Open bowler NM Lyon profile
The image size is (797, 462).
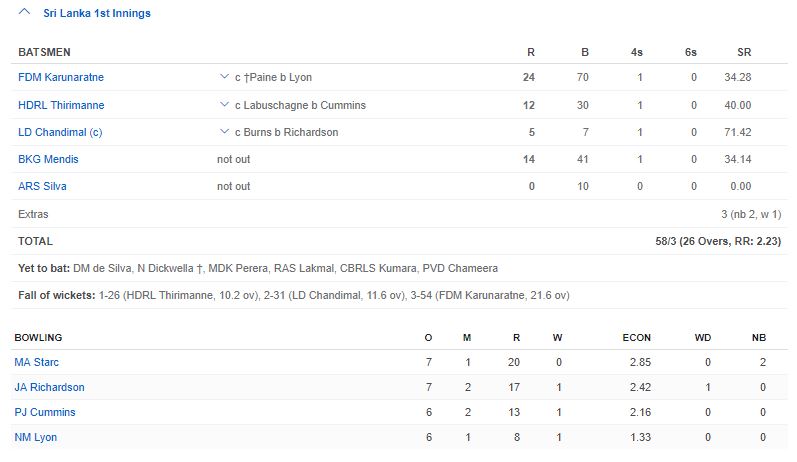(37, 437)
